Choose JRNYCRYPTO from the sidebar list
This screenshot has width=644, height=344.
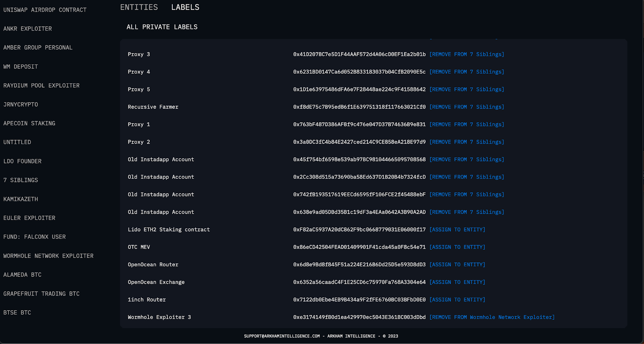click(21, 104)
